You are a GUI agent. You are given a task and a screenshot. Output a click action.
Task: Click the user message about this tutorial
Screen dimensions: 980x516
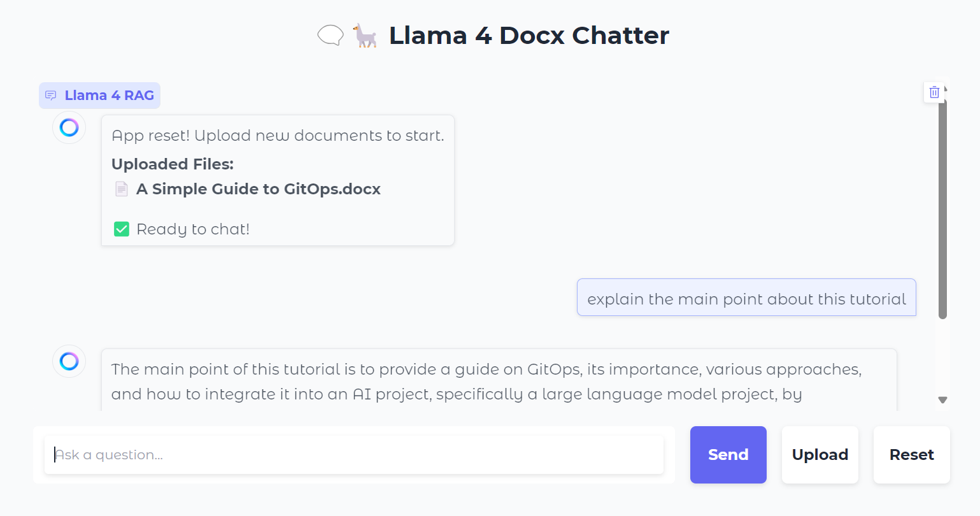point(746,297)
